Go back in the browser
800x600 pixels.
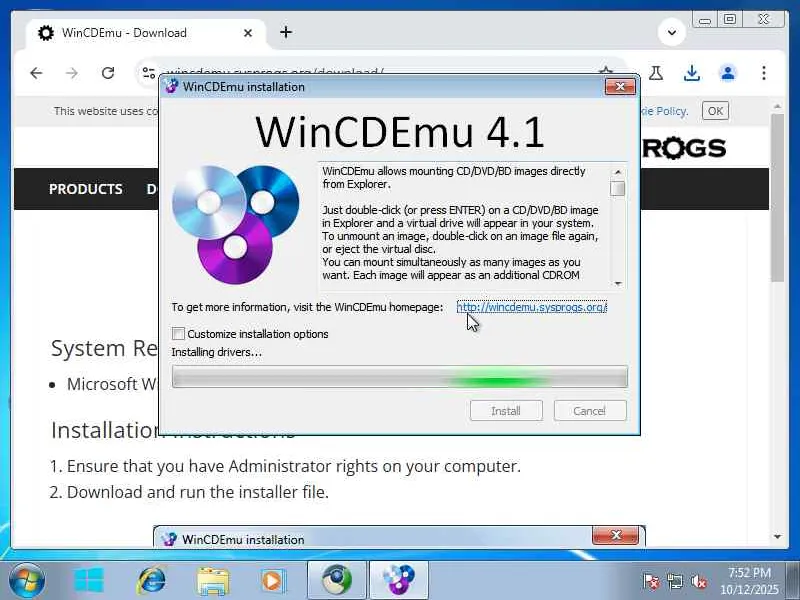[x=36, y=73]
